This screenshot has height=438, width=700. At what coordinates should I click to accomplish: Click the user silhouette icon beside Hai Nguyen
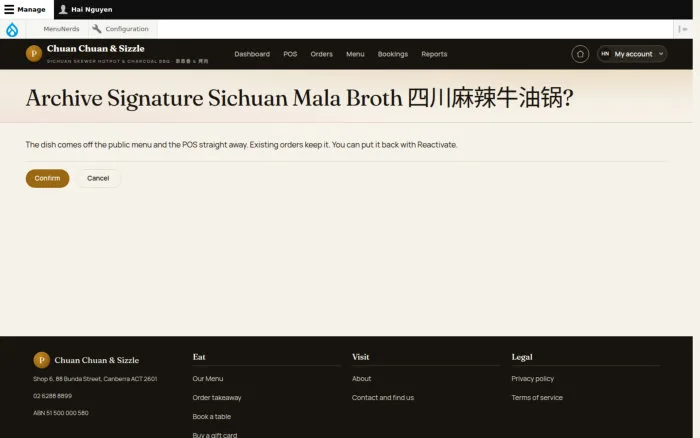(x=63, y=9)
